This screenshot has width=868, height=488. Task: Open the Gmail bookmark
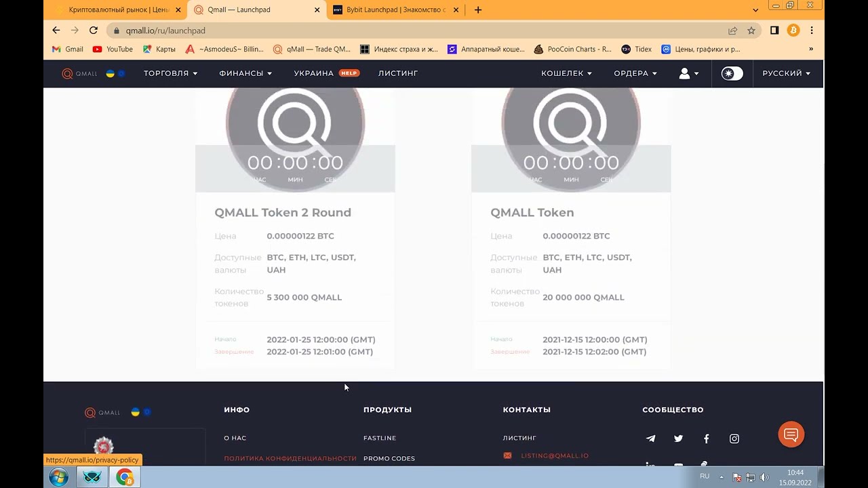(68, 49)
